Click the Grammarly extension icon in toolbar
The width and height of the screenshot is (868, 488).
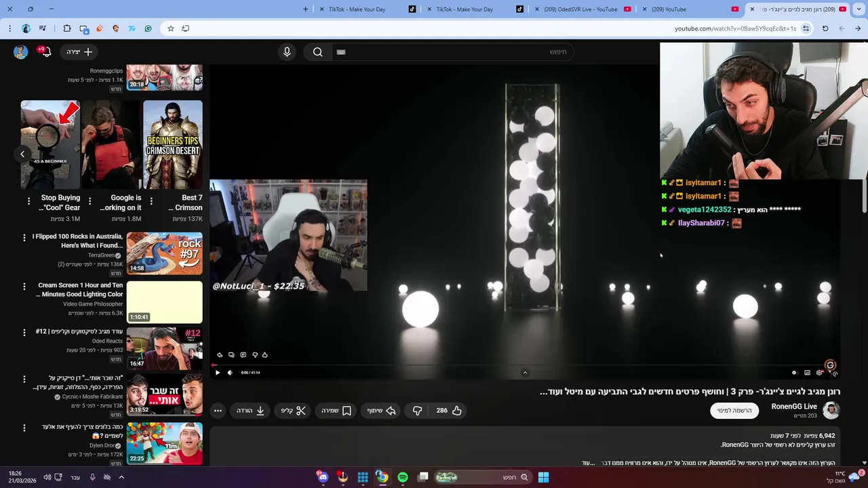click(x=148, y=28)
